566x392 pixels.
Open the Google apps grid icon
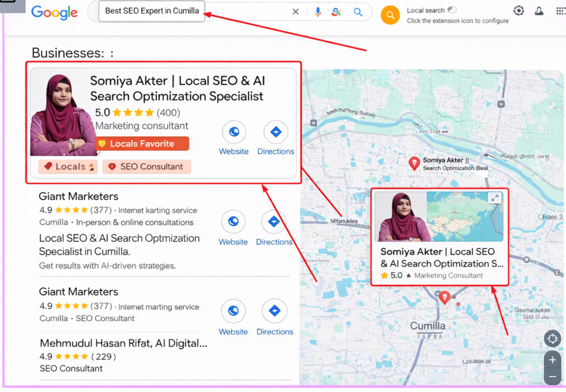pos(560,11)
